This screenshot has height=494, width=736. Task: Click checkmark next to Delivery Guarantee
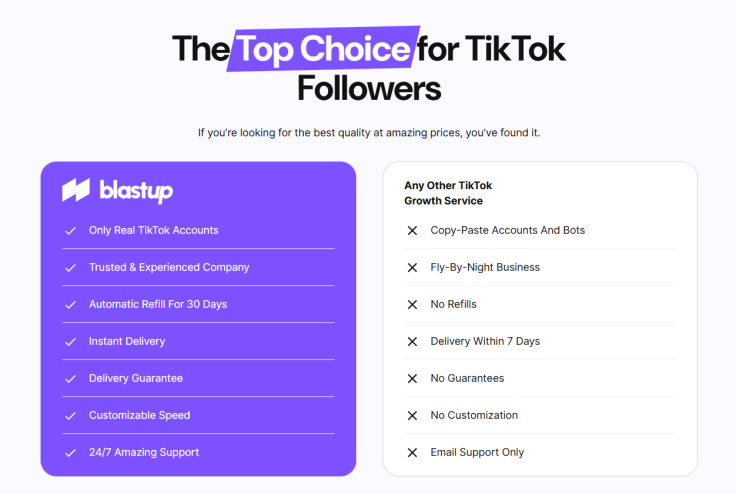click(70, 378)
